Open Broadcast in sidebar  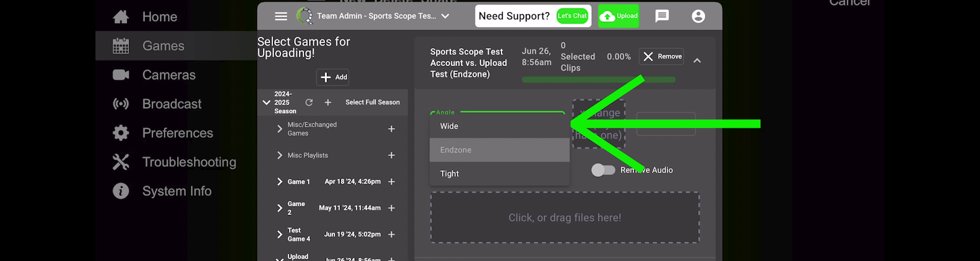(x=172, y=104)
